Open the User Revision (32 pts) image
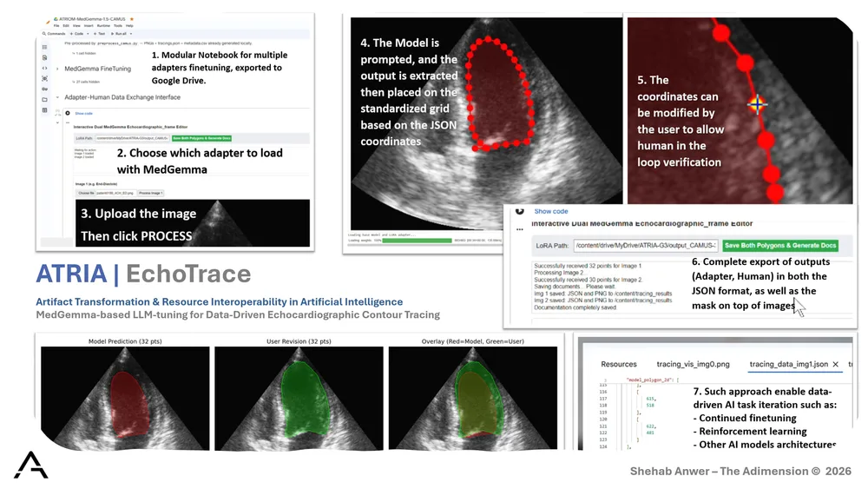The width and height of the screenshot is (868, 489). (299, 398)
